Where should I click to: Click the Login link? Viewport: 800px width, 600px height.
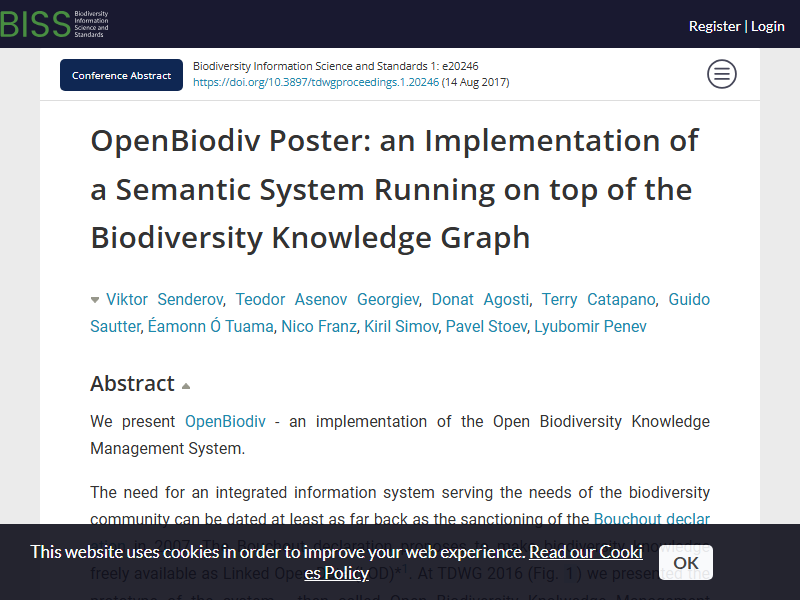click(x=767, y=26)
